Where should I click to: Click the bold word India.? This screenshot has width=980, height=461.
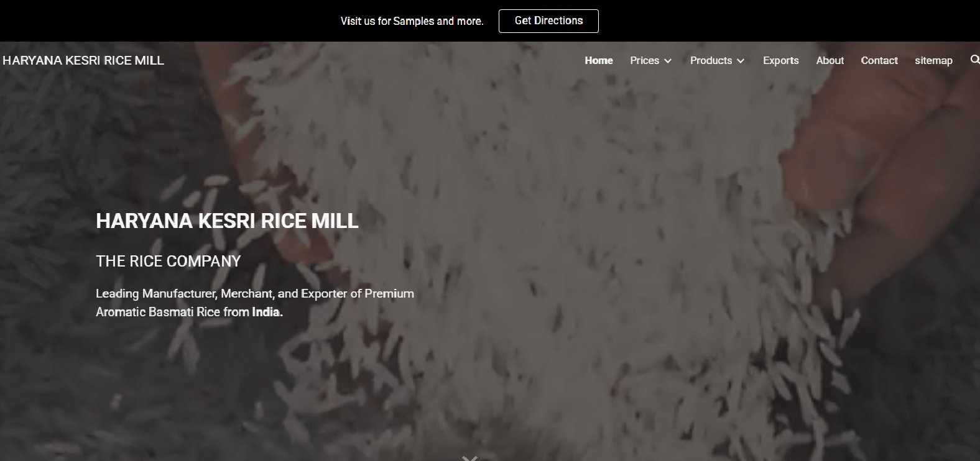point(267,312)
